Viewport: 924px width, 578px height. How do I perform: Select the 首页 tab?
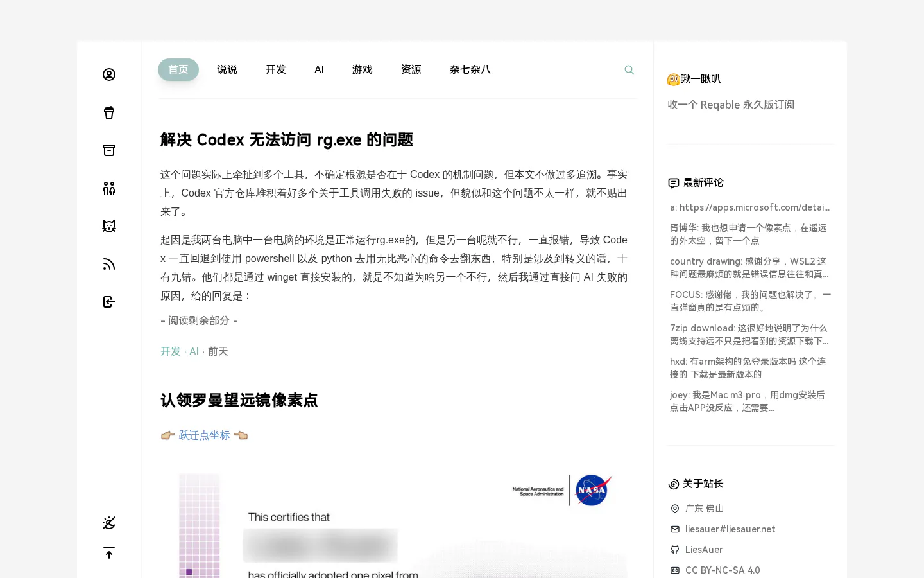click(x=178, y=69)
